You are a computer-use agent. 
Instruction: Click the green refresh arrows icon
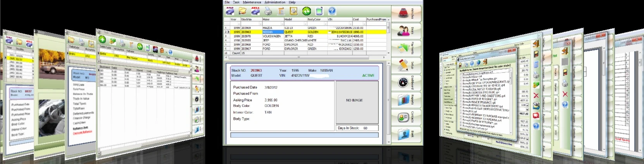(x=306, y=11)
